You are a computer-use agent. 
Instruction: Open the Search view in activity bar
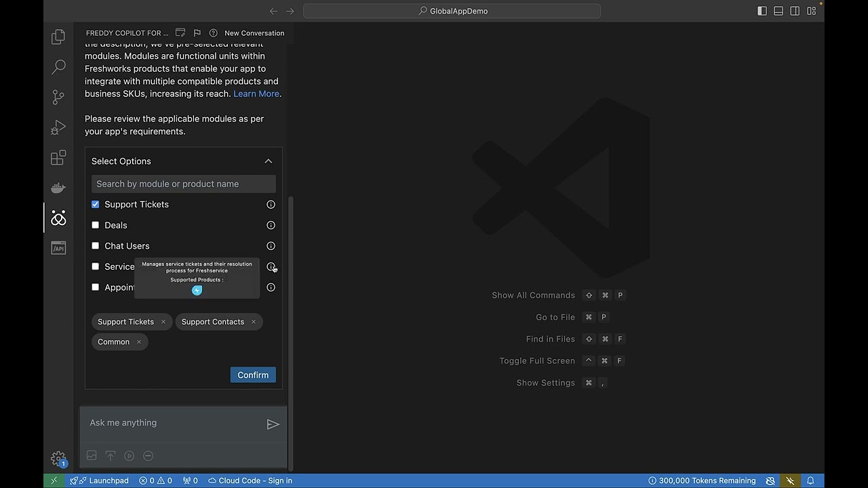pos(58,66)
